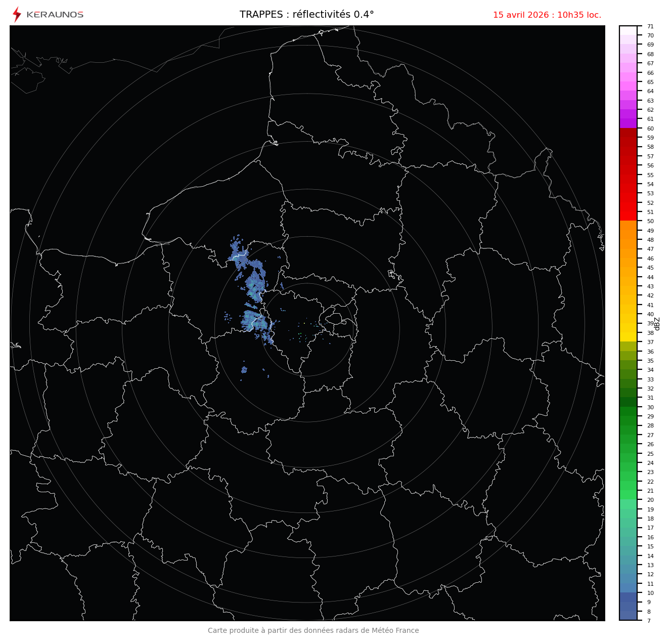Click the northernmost radar echo cluster
This screenshot has width=671, height=644.
coord(237,246)
